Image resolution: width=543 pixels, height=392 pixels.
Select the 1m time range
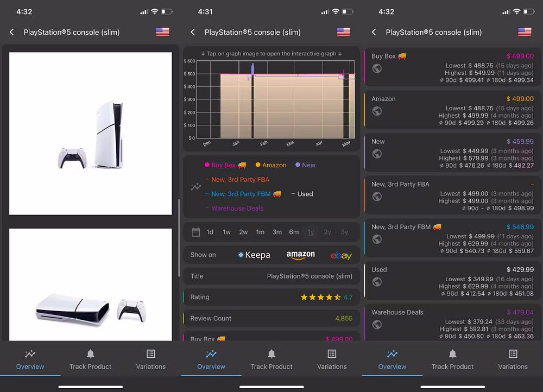coord(260,232)
